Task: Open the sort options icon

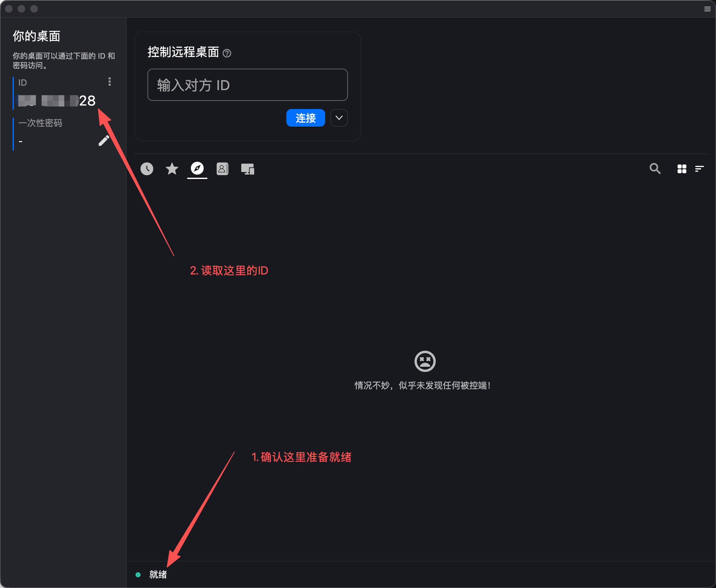Action: (x=700, y=169)
